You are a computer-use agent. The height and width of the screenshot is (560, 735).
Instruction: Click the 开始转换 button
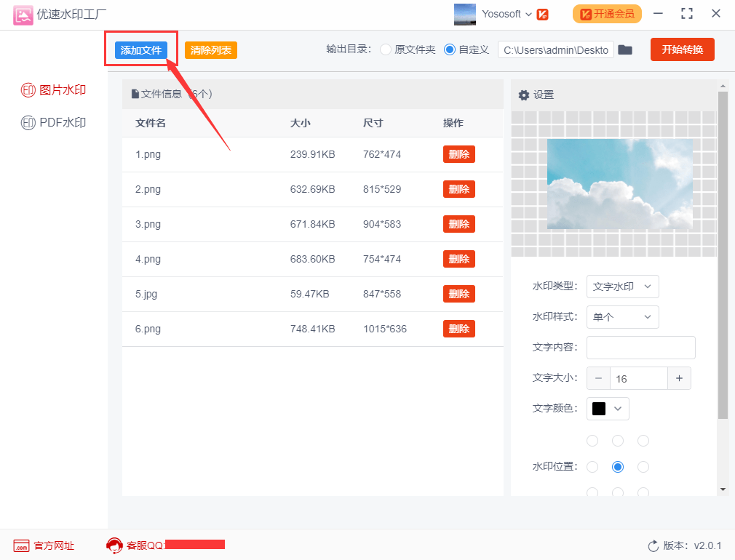(x=682, y=49)
